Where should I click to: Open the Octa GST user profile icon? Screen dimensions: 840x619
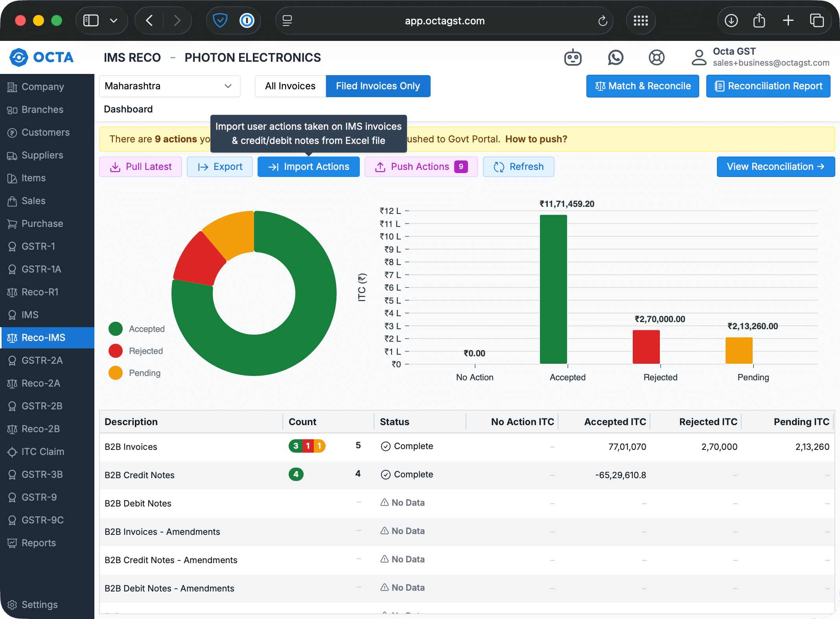point(699,57)
